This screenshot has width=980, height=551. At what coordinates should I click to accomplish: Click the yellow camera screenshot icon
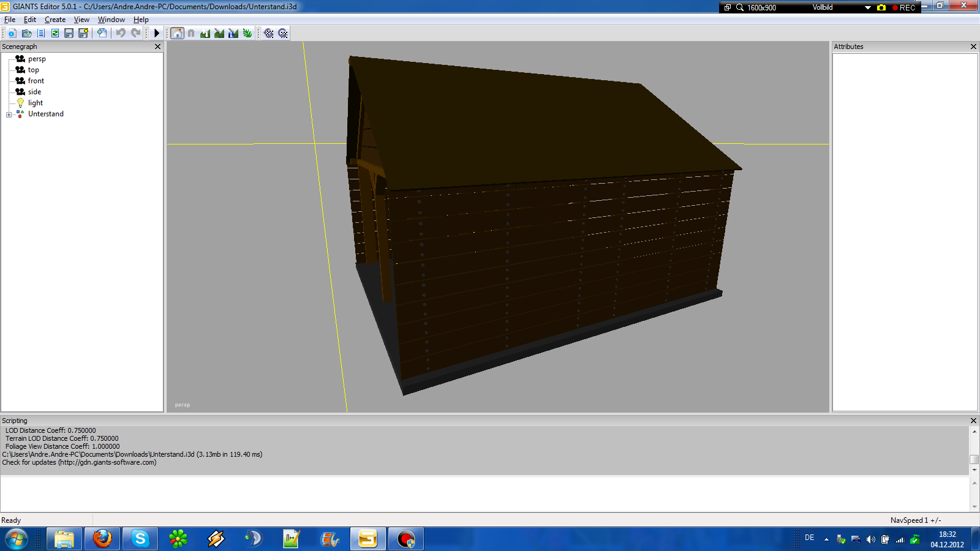(x=881, y=7)
